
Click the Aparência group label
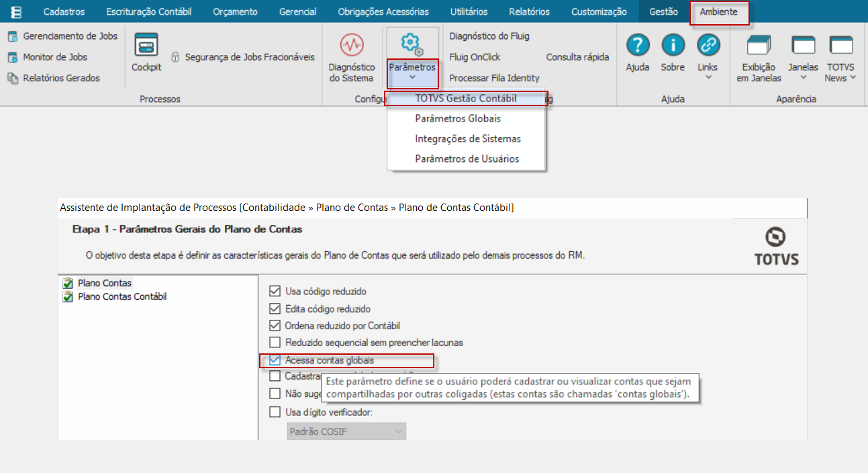click(796, 99)
